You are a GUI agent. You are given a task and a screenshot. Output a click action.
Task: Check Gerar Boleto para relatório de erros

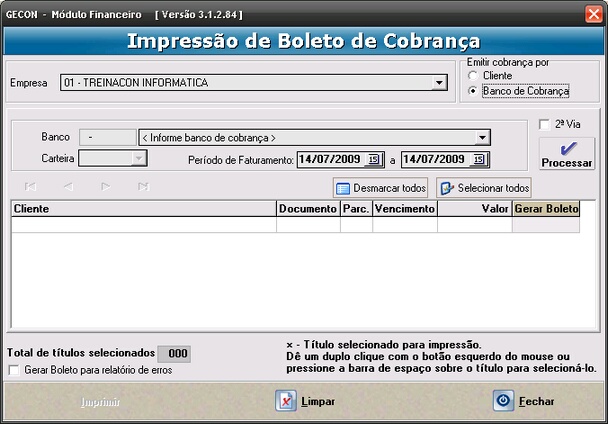14,370
